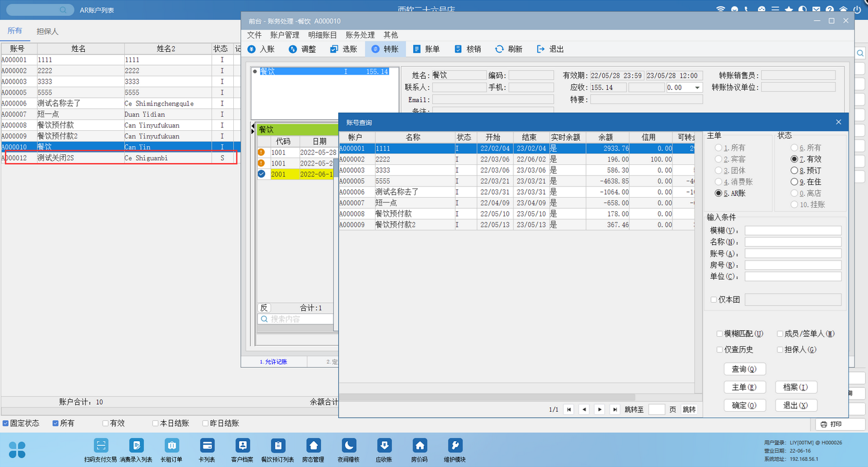This screenshot has height=467, width=868.
Task: Click the 跳转 page jump link
Action: [689, 410]
